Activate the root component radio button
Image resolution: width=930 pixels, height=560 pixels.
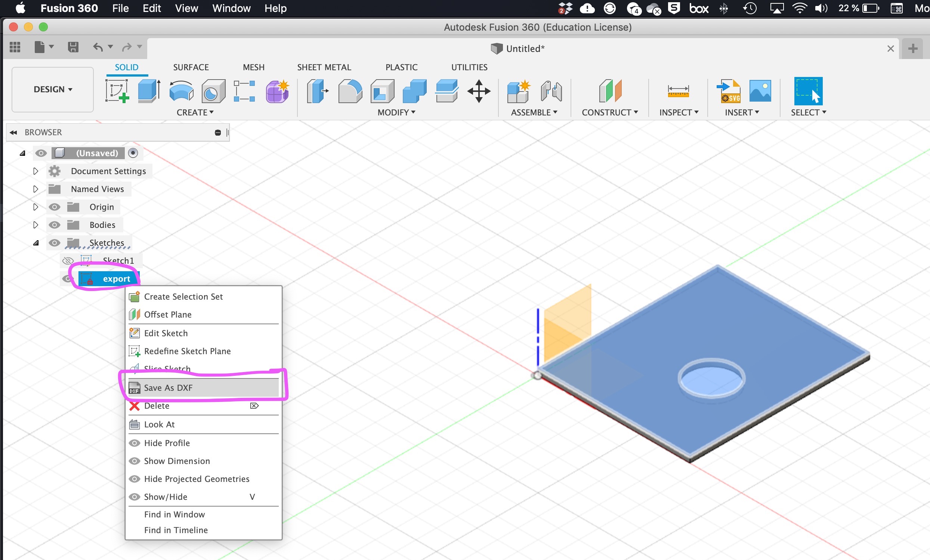[133, 153]
